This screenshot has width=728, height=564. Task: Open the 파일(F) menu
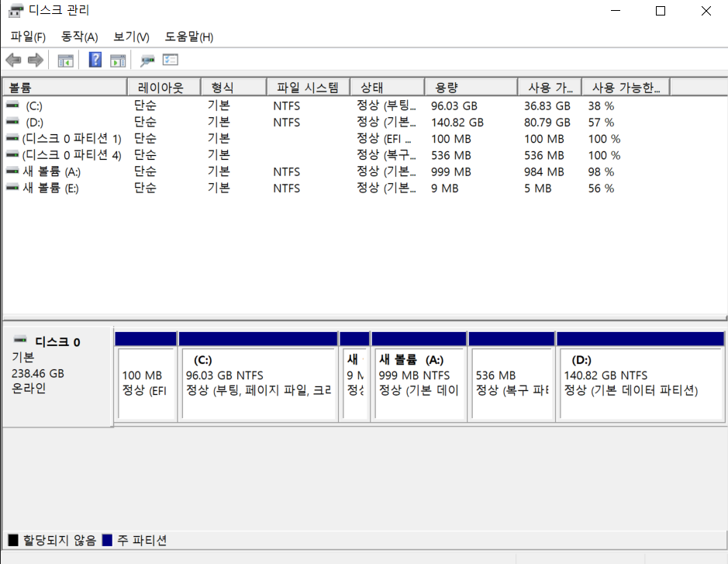click(x=28, y=36)
